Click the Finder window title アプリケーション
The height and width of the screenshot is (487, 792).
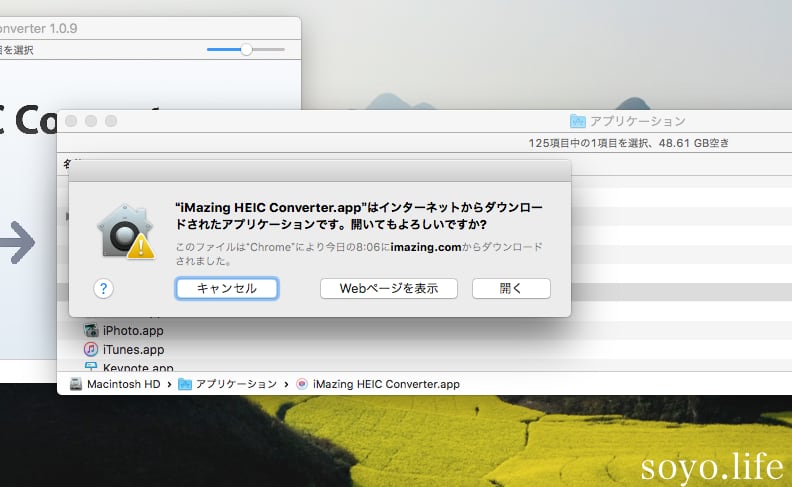pos(637,121)
